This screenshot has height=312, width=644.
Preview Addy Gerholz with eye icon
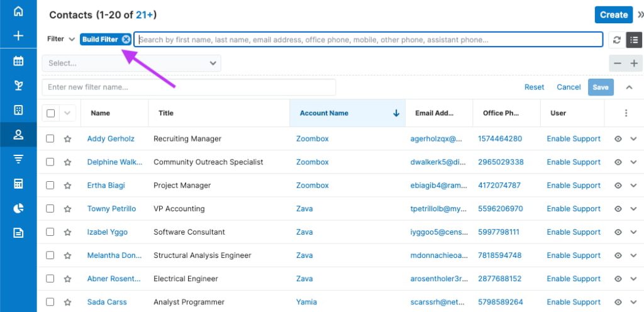[x=618, y=139]
